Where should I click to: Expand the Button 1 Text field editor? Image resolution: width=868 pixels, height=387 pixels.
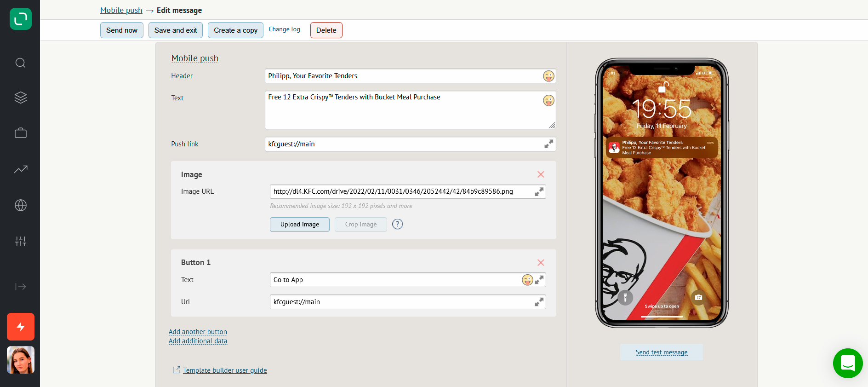point(539,280)
